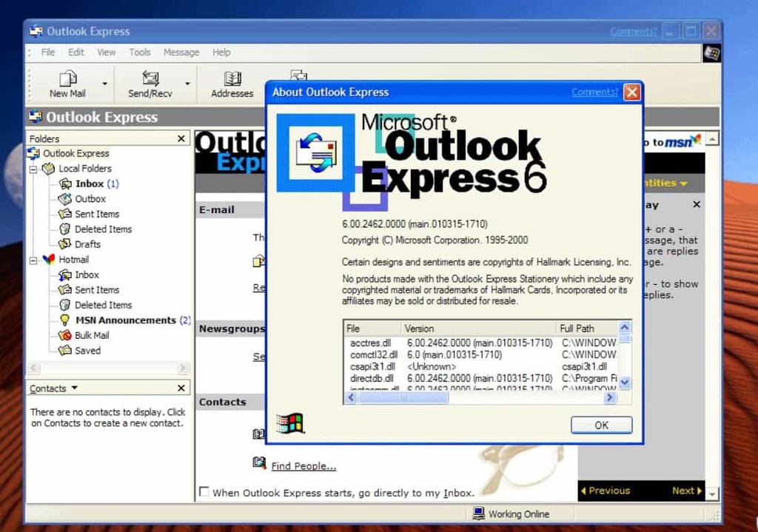Screen dimensions: 758x532
Task: Check 'go directly to my Inbox' option
Action: click(204, 492)
